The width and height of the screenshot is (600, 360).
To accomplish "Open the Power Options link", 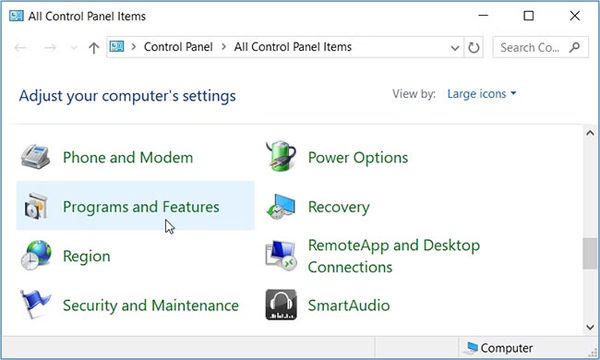I will click(x=358, y=158).
